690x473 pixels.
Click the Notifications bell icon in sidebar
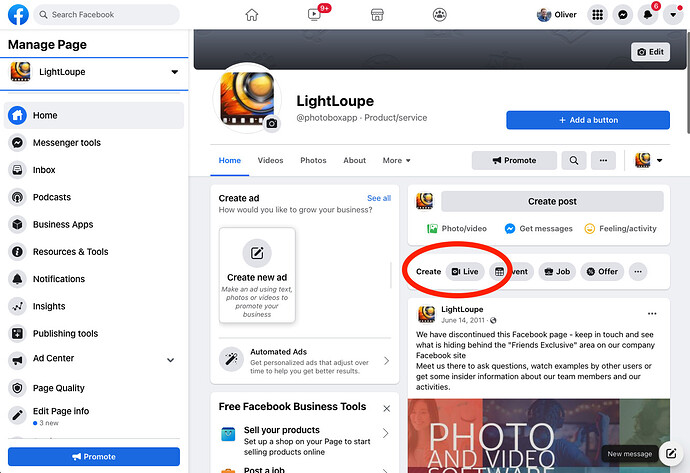(x=17, y=279)
